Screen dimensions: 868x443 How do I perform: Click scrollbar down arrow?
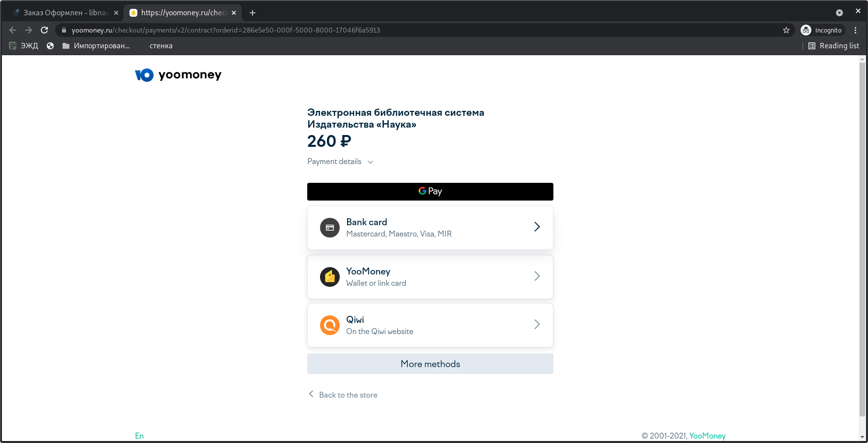pyautogui.click(x=862, y=437)
